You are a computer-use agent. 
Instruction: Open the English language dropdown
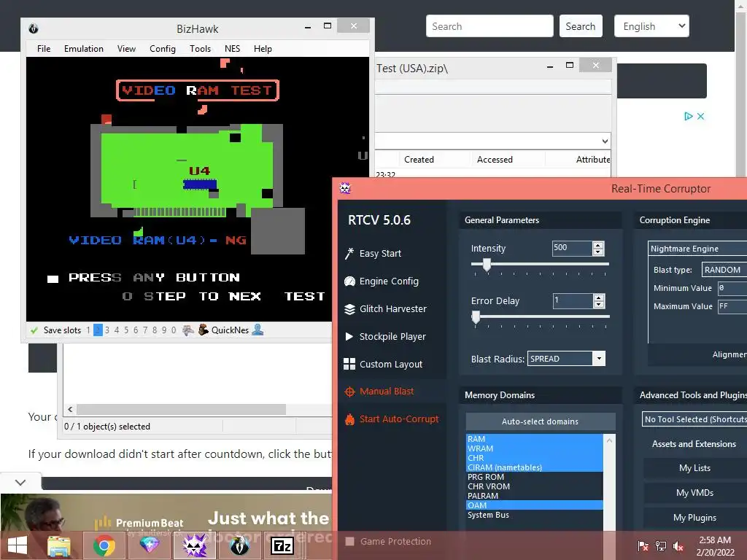coord(651,26)
